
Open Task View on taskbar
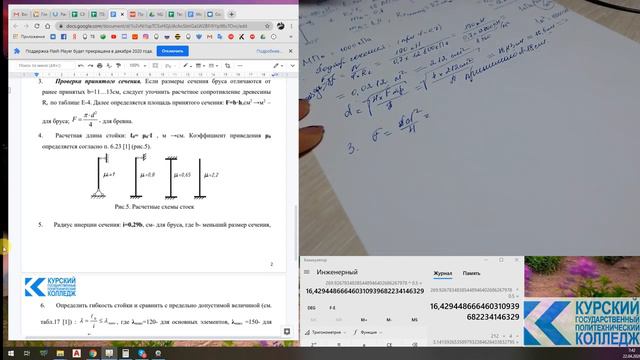pos(27,353)
